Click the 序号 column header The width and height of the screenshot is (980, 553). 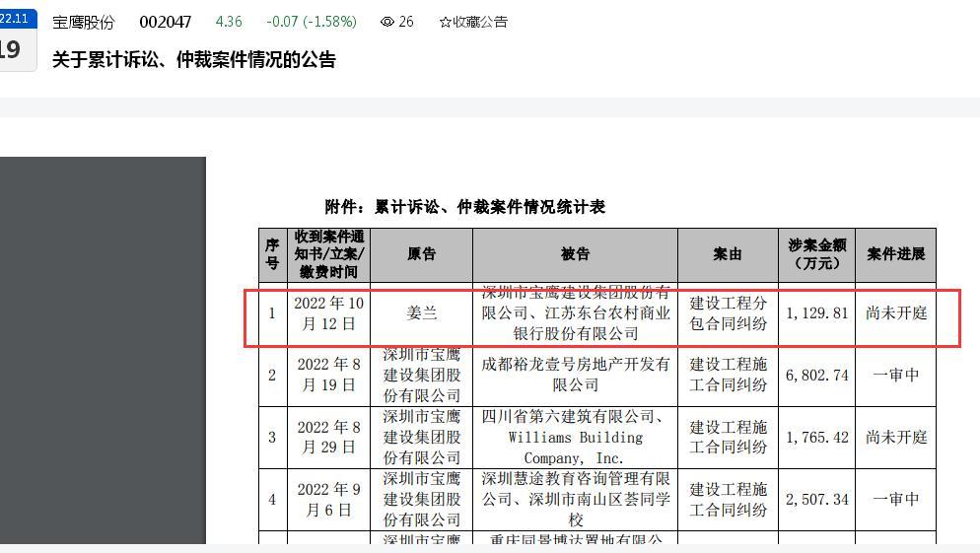pos(272,254)
